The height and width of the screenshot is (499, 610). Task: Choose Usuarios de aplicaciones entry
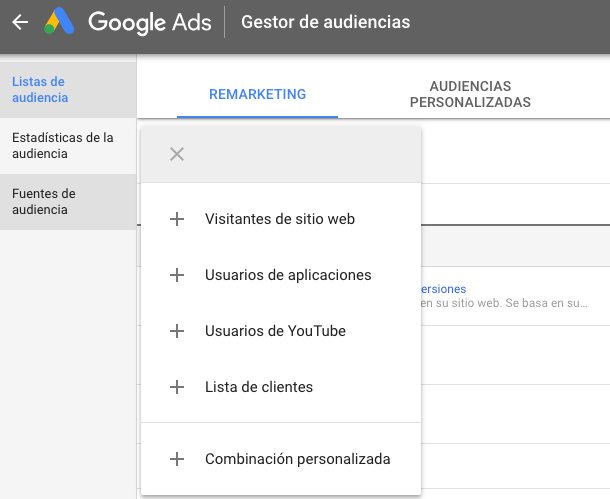(x=281, y=275)
